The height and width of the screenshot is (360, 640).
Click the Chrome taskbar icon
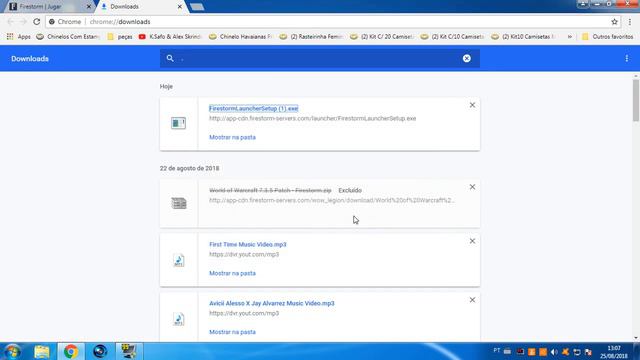click(71, 351)
